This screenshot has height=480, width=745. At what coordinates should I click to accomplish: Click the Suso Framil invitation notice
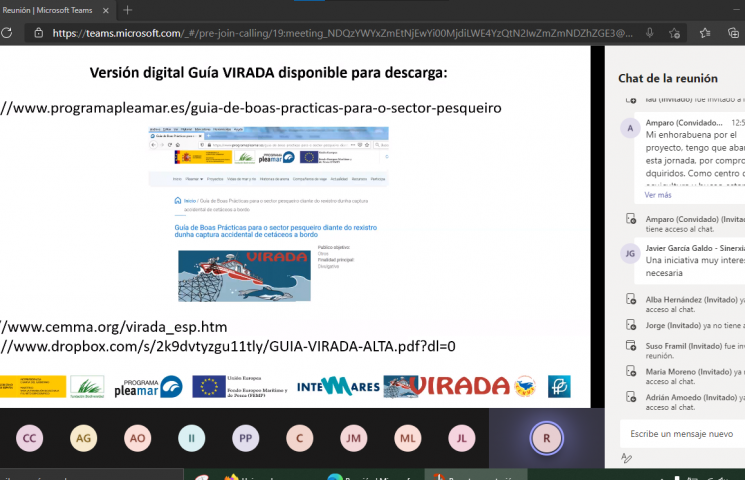[x=684, y=351]
